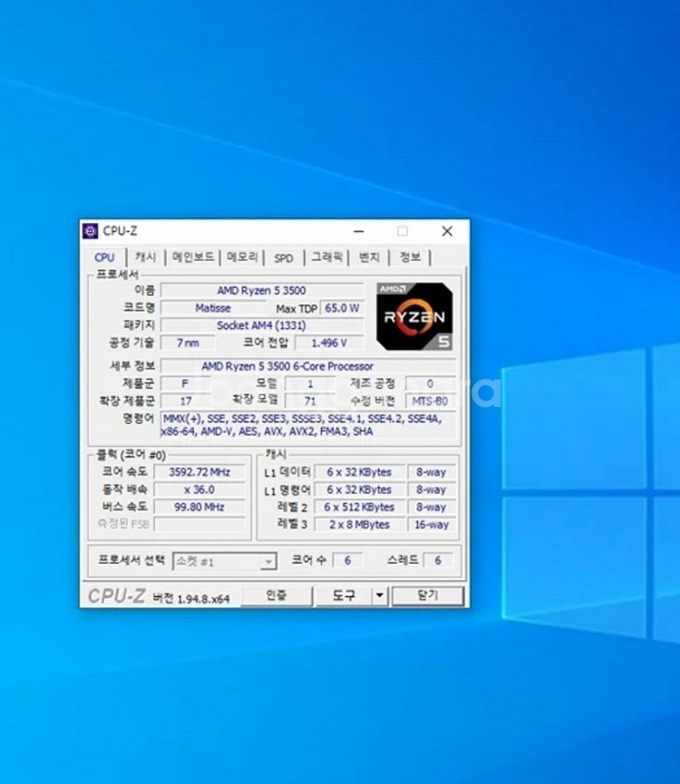
Task: Click the core speed 3592.72 MHz
Action: [x=199, y=472]
